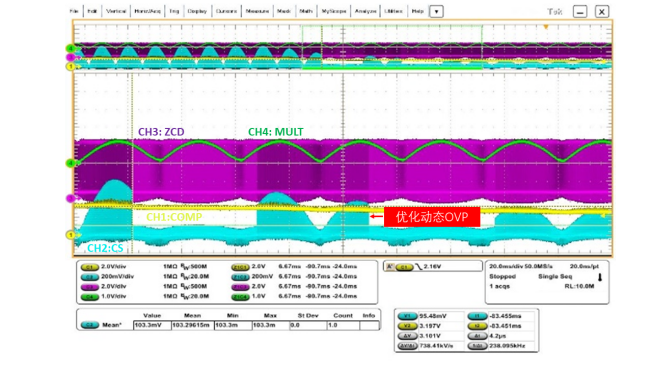Open the Vertical menu
This screenshot has height=367, width=652.
click(116, 11)
